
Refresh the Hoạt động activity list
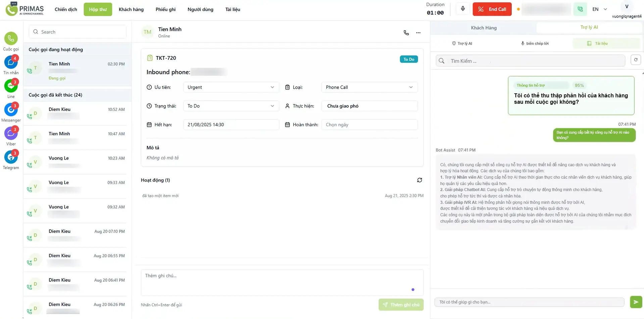click(x=419, y=180)
